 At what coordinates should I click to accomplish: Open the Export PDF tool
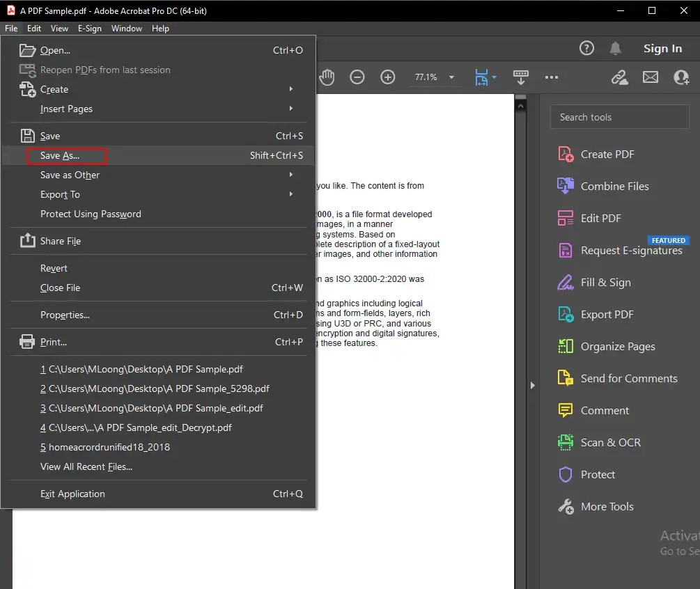(596, 315)
